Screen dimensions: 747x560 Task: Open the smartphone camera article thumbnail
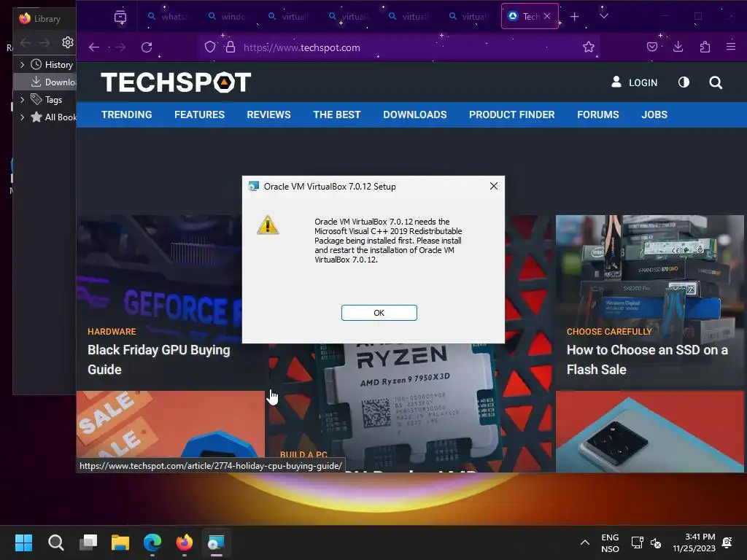[x=649, y=431]
